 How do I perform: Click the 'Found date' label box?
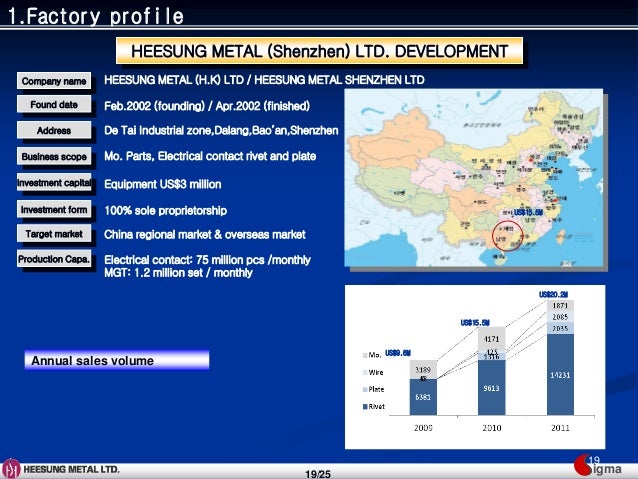[x=54, y=104]
